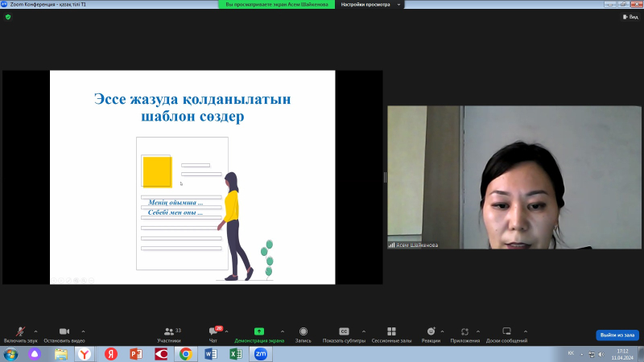Screen dimensions: 644x362
Task: Open the Приложения apps panel
Action: [464, 333]
